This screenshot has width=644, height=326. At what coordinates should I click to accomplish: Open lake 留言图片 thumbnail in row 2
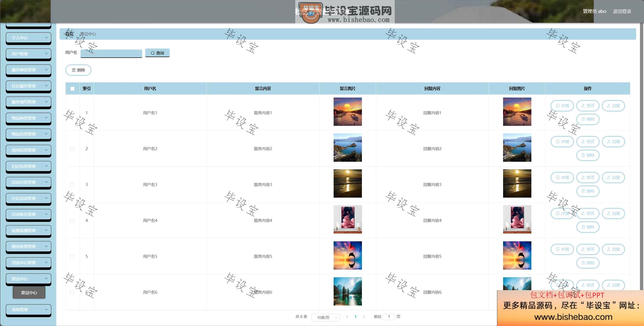coord(348,148)
